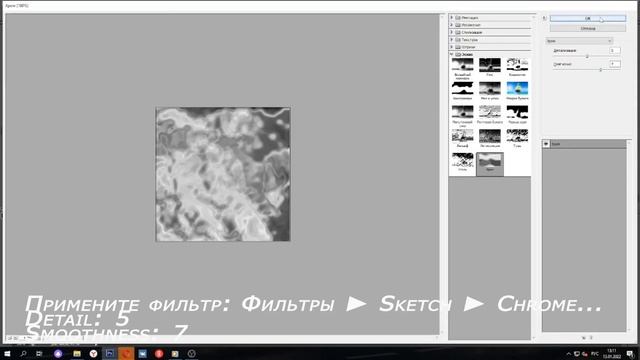Open the notification center icon

click(631, 353)
